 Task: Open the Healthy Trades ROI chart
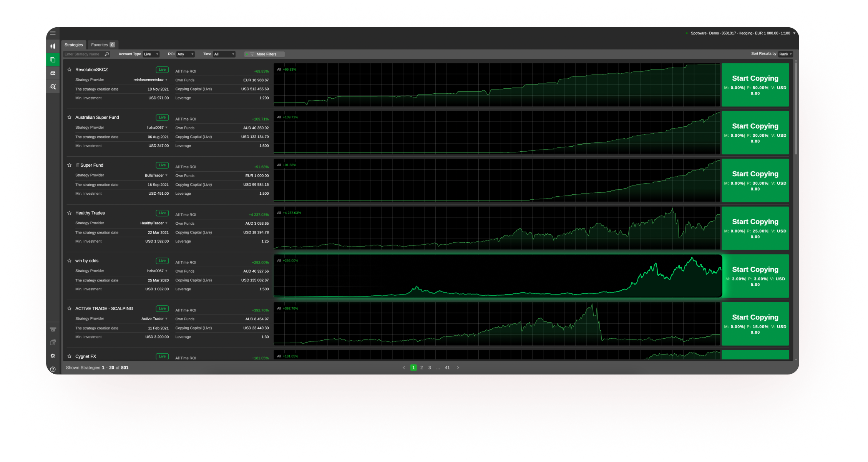[x=497, y=229]
